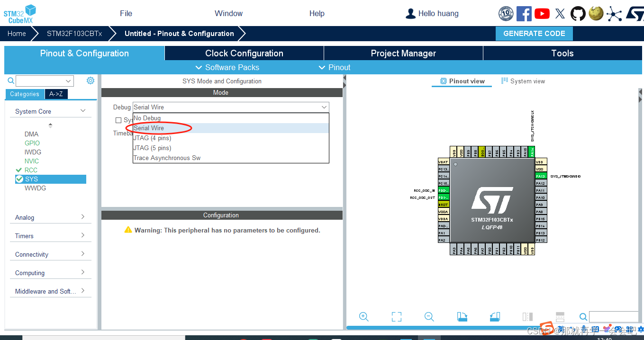Click the zoom out icon under pinout
This screenshot has height=340, width=644.
tap(429, 317)
